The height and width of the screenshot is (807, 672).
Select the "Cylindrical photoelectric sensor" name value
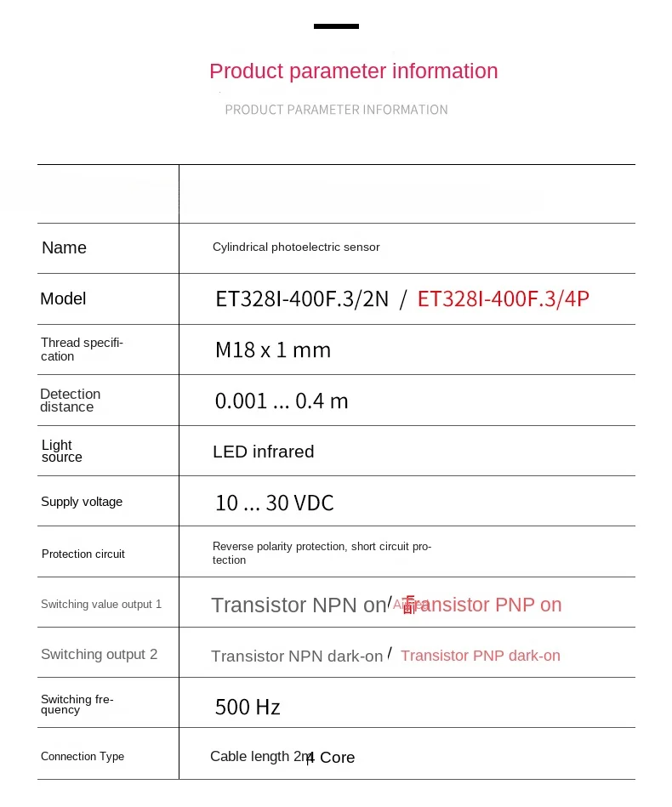[296, 247]
